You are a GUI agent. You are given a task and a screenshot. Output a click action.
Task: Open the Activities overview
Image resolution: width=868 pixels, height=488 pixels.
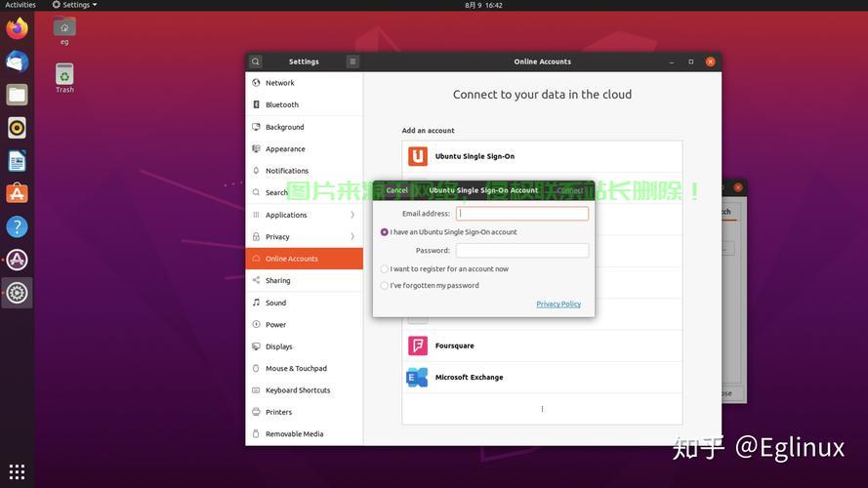20,5
